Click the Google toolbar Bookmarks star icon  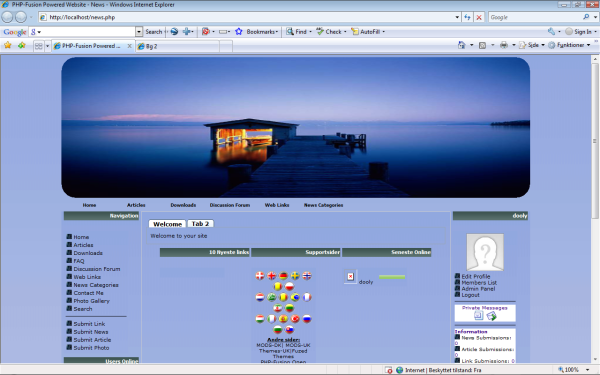click(238, 31)
